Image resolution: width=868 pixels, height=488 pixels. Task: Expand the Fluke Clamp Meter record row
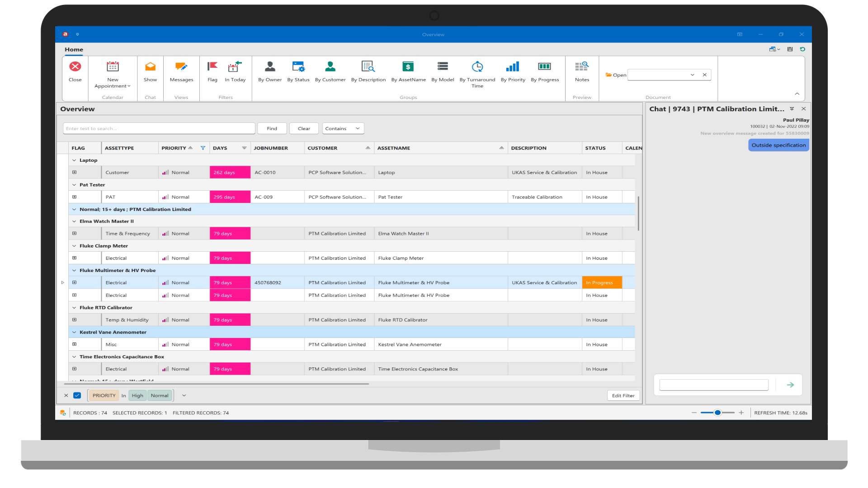(74, 258)
